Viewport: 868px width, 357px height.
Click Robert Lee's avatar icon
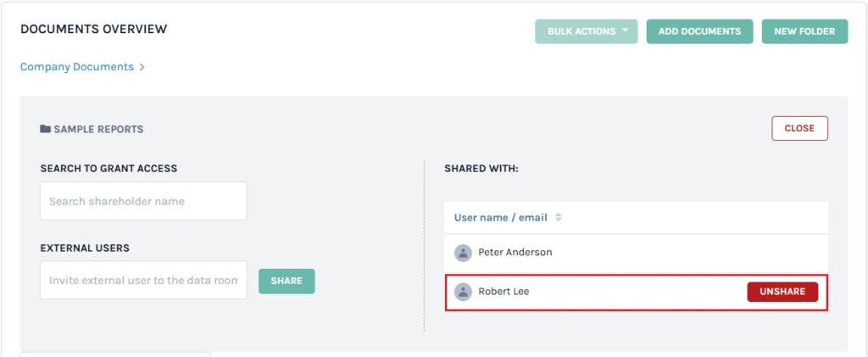[x=463, y=292]
